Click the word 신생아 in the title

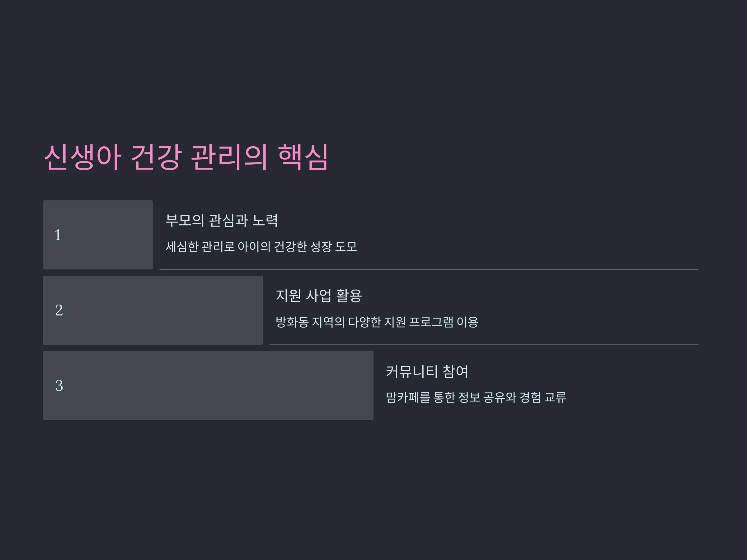83,157
